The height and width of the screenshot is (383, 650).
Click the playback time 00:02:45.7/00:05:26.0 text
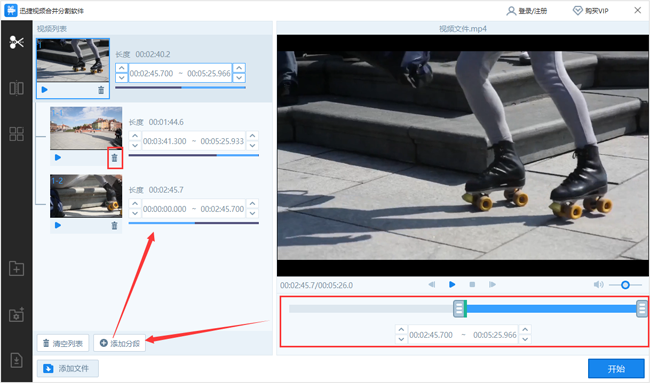tap(317, 285)
